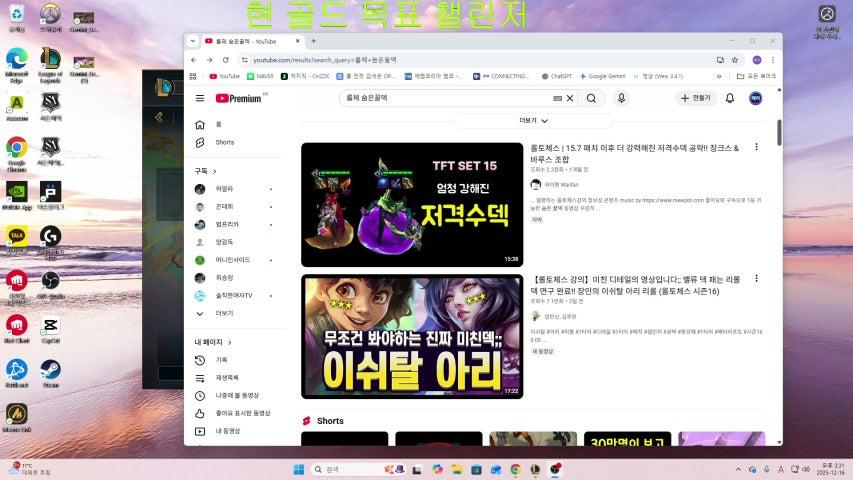This screenshot has width=853, height=480.
Task: Open the Windows Start menu
Action: click(x=298, y=469)
